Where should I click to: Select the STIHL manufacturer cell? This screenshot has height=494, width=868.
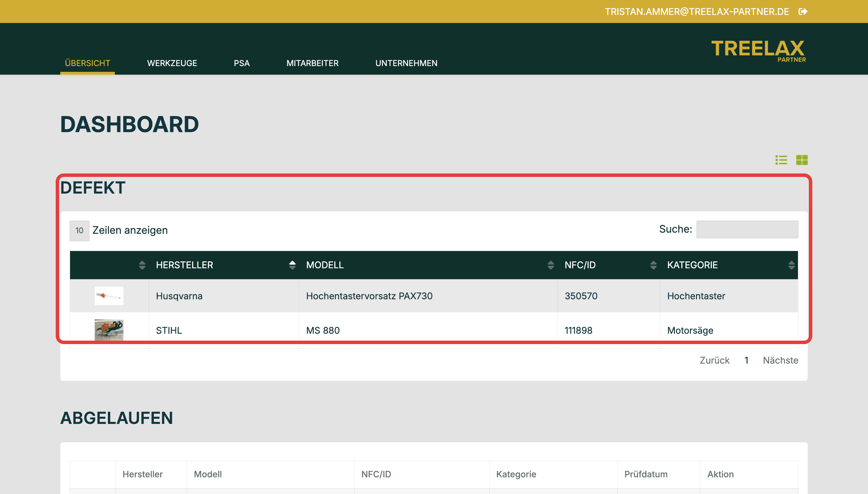[224, 330]
